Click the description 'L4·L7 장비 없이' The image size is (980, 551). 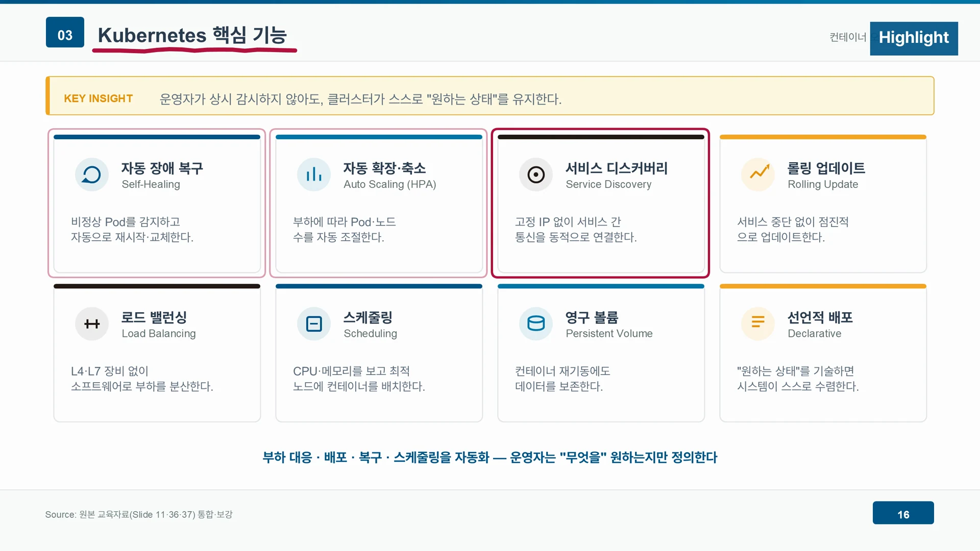(x=110, y=371)
